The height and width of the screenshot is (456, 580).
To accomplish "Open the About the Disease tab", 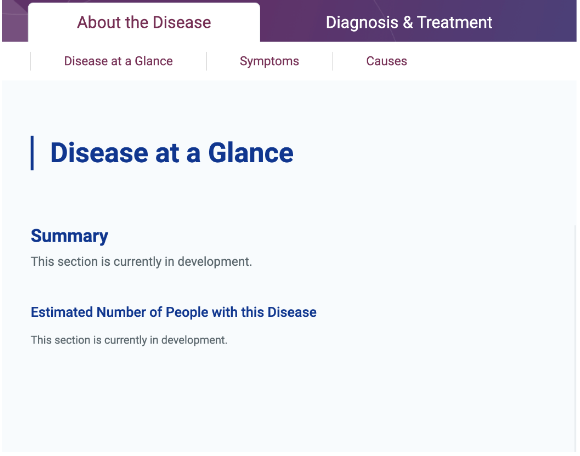I will tap(144, 22).
